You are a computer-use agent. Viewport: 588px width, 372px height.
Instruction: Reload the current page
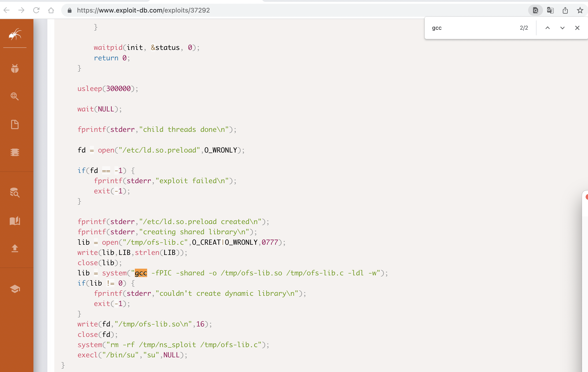[36, 10]
